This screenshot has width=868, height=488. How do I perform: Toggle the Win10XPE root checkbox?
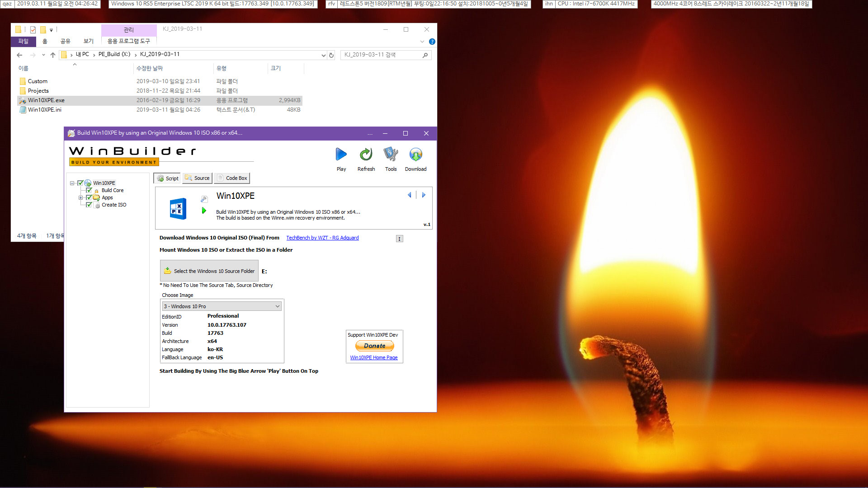[x=80, y=183]
